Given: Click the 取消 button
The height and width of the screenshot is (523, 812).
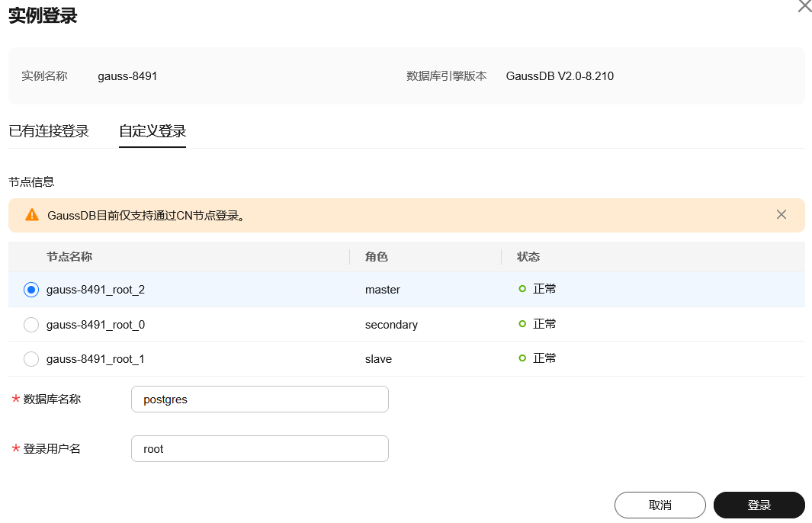Looking at the screenshot, I should point(660,505).
